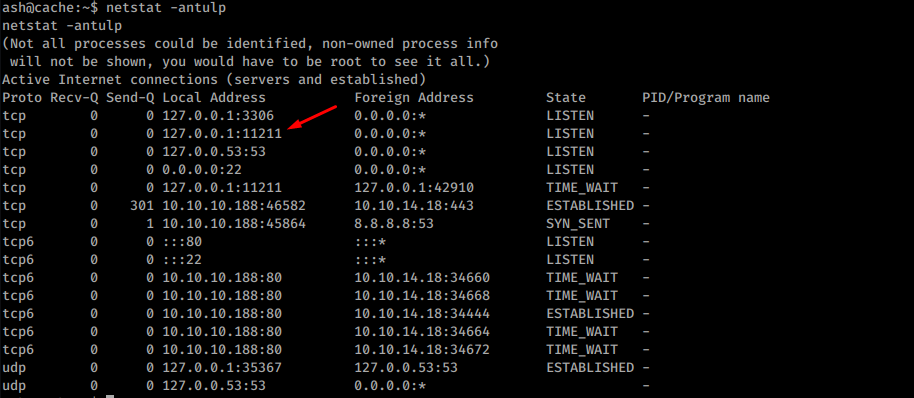Select foreign address 10.10.14.18:443
The height and width of the screenshot is (398, 914).
click(414, 206)
